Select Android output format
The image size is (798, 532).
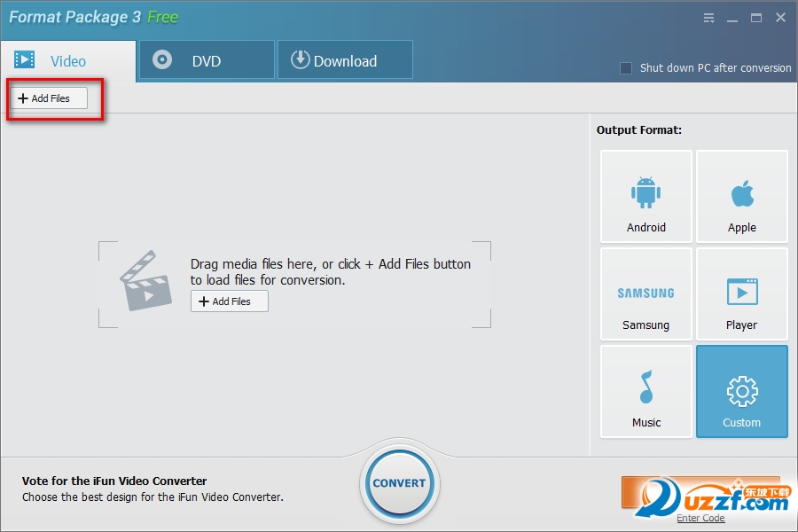coord(645,196)
